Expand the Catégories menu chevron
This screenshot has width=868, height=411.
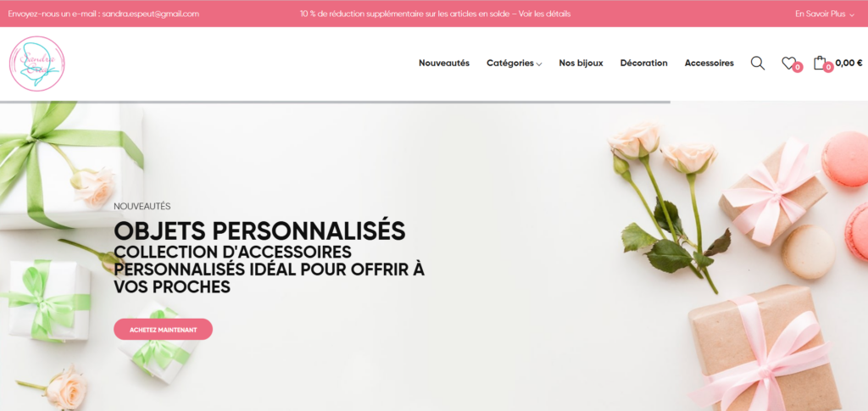[x=539, y=64]
